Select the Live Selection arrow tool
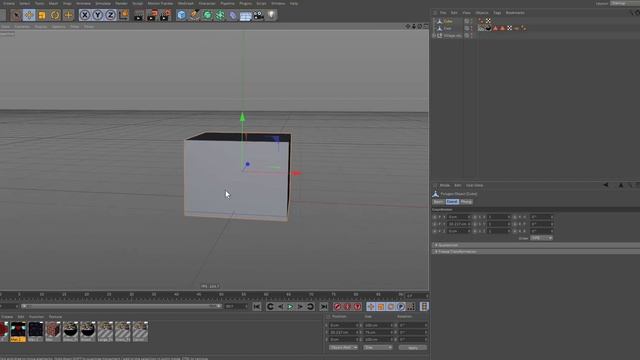The image size is (640, 360). (16, 16)
